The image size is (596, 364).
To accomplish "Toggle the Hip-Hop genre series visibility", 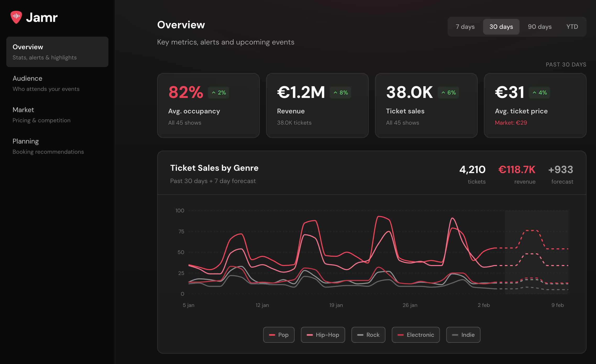I will (323, 335).
